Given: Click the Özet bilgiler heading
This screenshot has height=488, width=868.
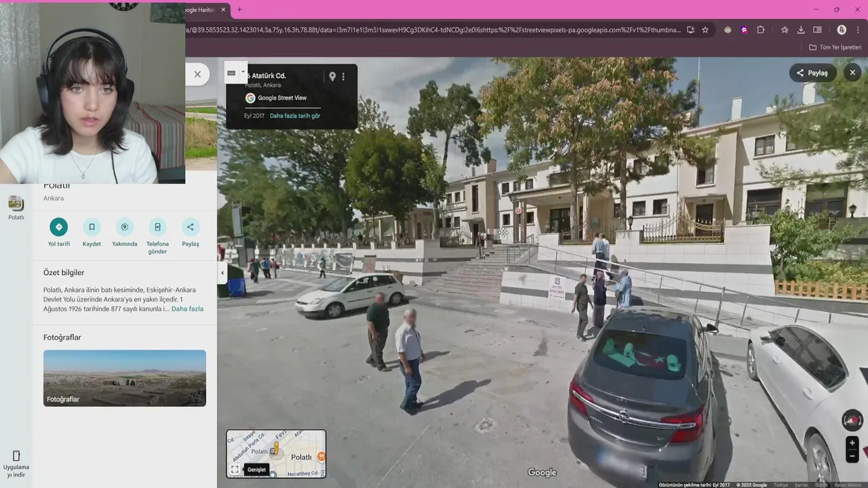Looking at the screenshot, I should pos(64,272).
